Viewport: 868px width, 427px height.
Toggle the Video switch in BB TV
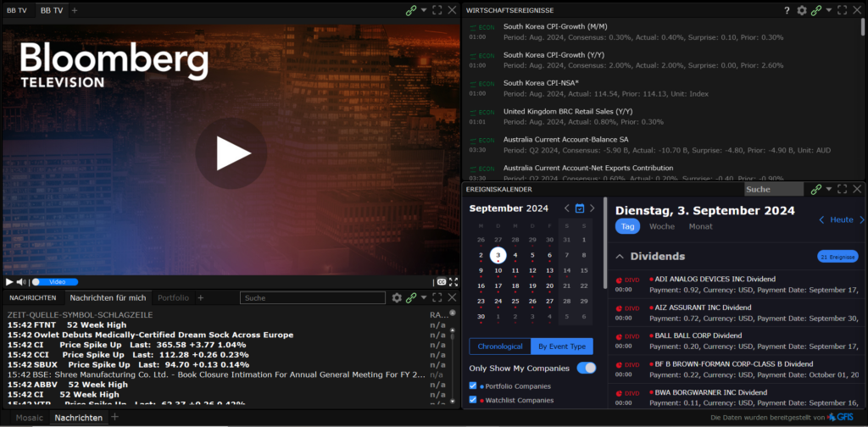[x=54, y=282]
